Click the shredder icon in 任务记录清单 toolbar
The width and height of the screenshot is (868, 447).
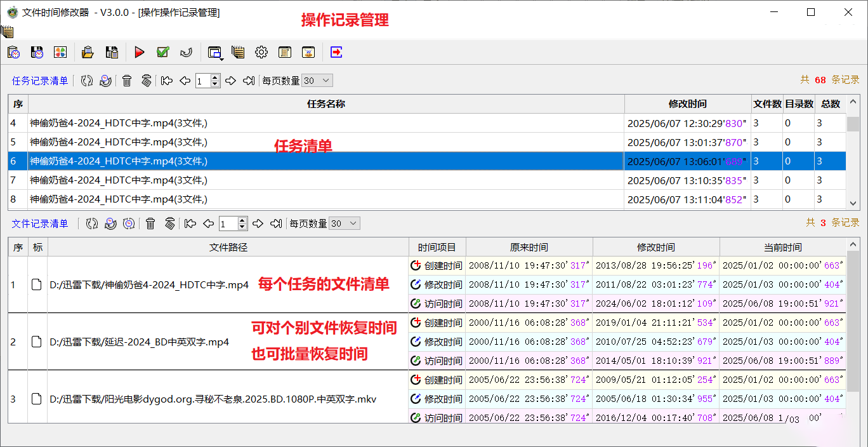(x=146, y=81)
